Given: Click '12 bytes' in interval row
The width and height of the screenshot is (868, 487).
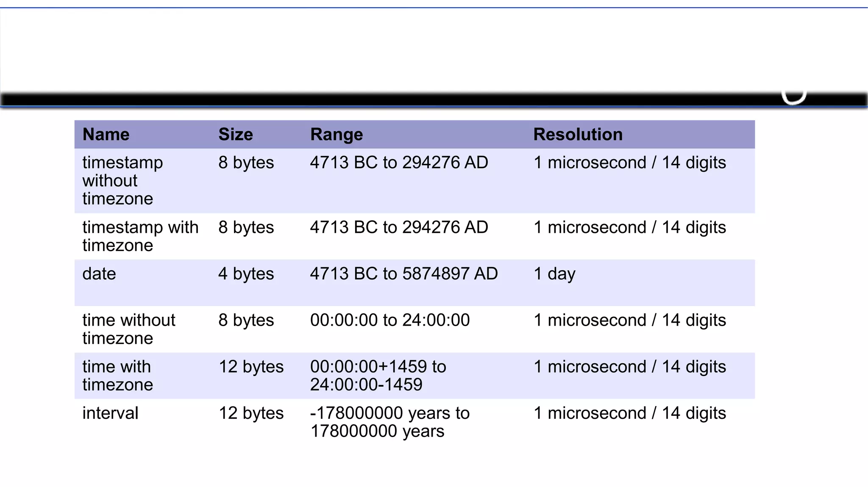Looking at the screenshot, I should (x=251, y=413).
